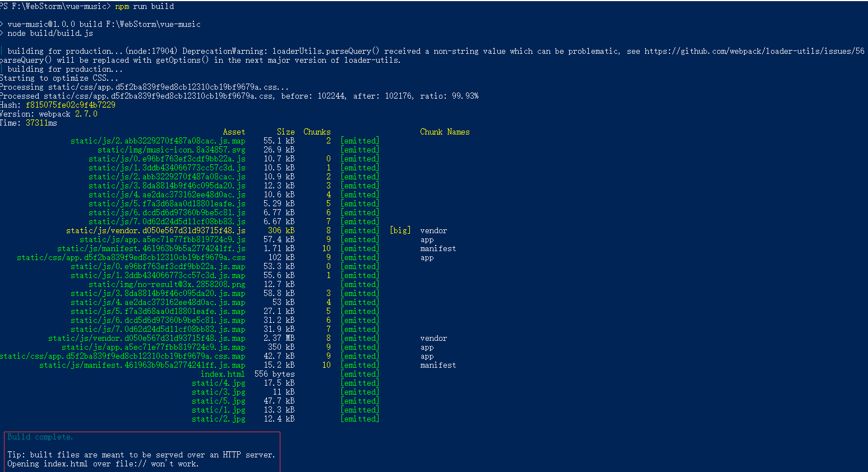Image resolution: width=868 pixels, height=472 pixels.
Task: Click the vendor .js.map asset name
Action: (x=147, y=338)
